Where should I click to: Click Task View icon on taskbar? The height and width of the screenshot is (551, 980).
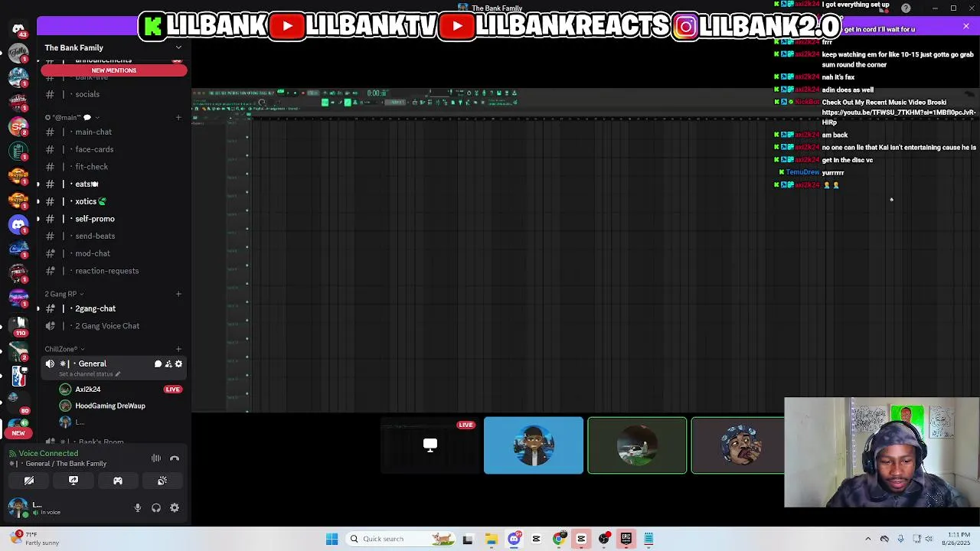click(468, 539)
